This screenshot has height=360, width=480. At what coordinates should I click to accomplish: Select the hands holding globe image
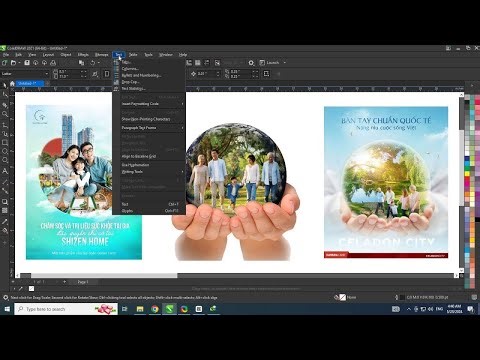click(235, 192)
